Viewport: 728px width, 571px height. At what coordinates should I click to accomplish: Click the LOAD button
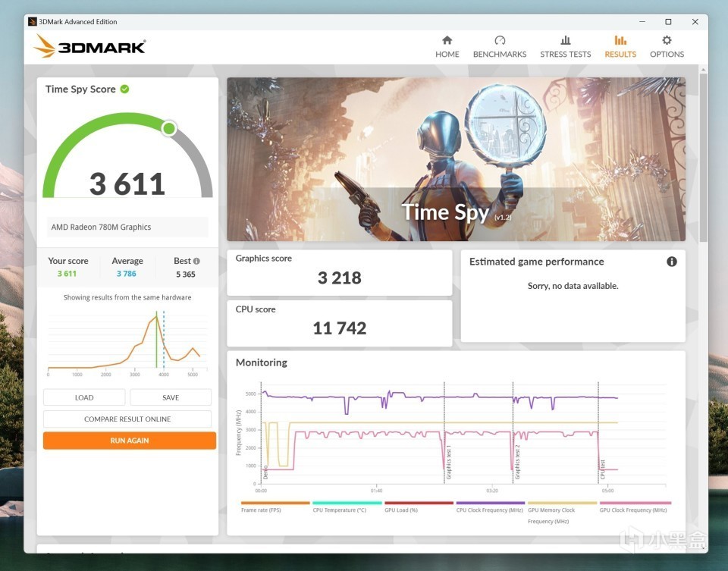click(x=84, y=397)
